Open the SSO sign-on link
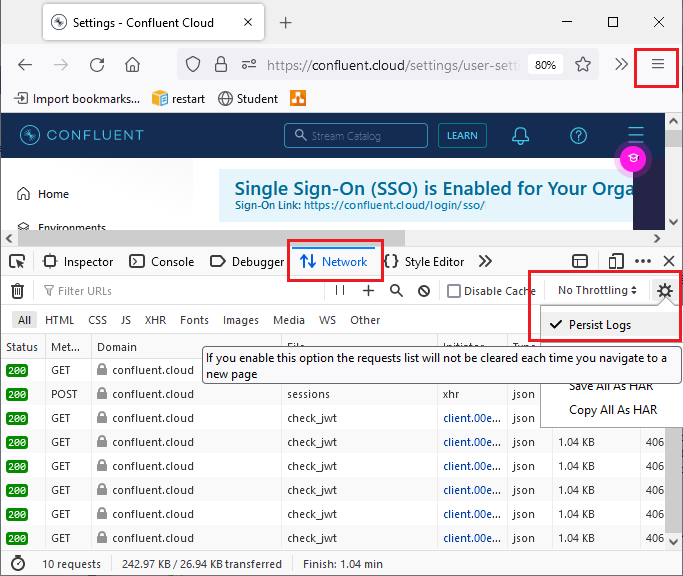The height and width of the screenshot is (576, 683). click(395, 205)
